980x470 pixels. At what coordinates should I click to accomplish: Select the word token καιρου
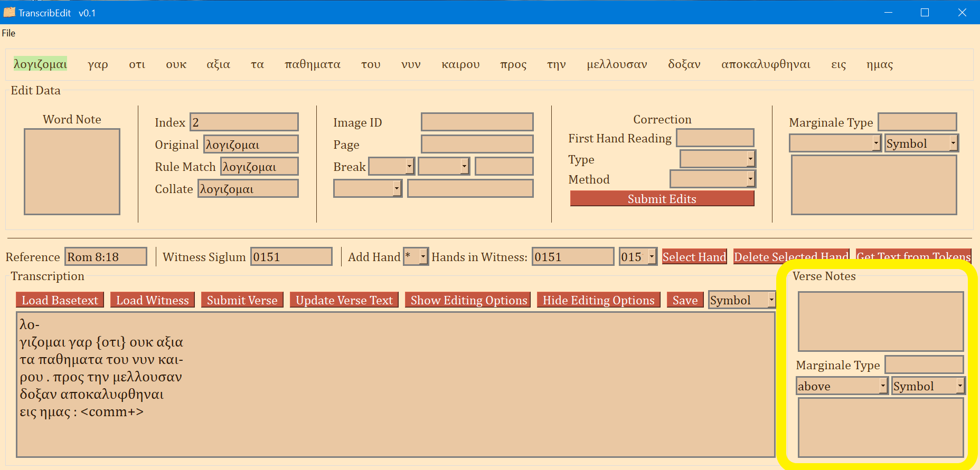460,64
